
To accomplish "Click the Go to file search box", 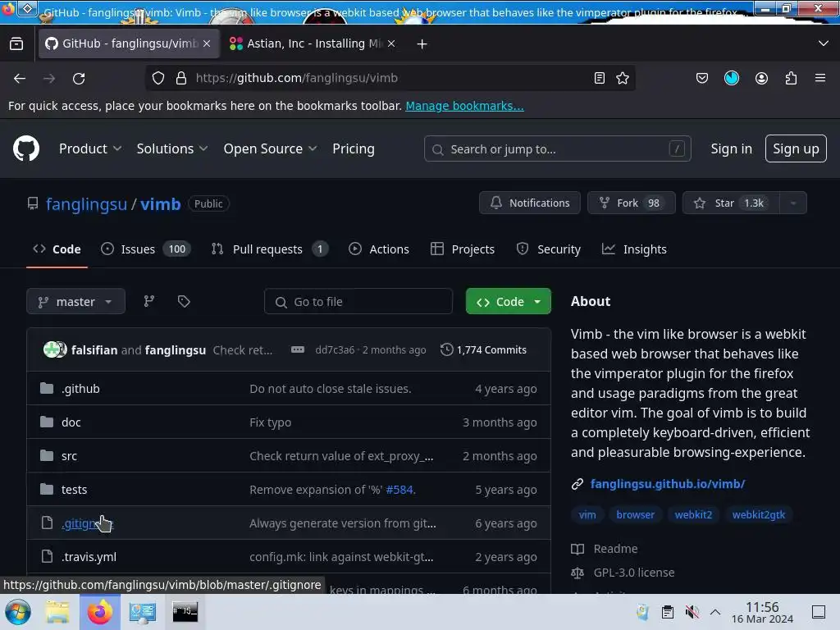I will point(358,302).
